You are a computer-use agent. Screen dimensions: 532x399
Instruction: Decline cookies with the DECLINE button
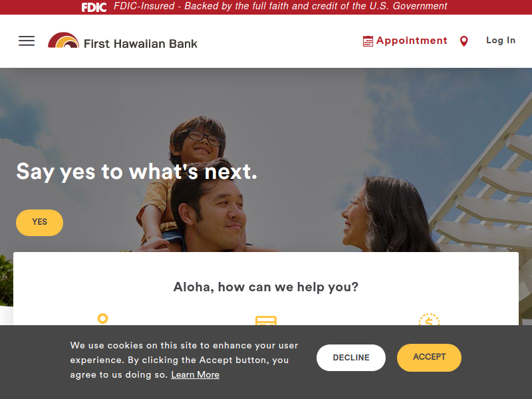351,358
